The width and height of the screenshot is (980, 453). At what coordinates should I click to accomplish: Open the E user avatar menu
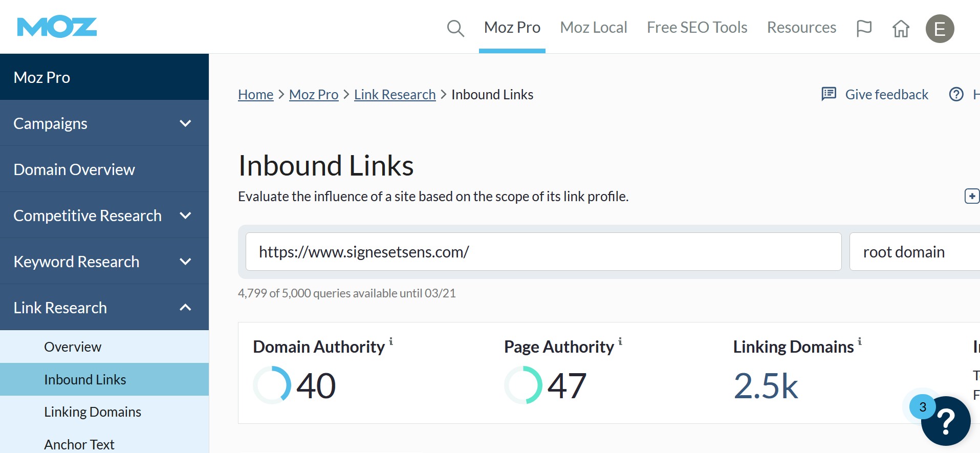(940, 29)
